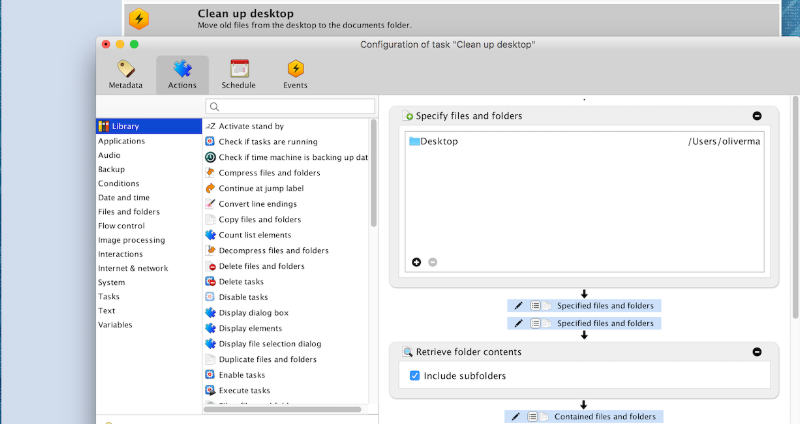The width and height of the screenshot is (800, 424).
Task: Click the action list horizontal scrollbar
Action: [282, 409]
